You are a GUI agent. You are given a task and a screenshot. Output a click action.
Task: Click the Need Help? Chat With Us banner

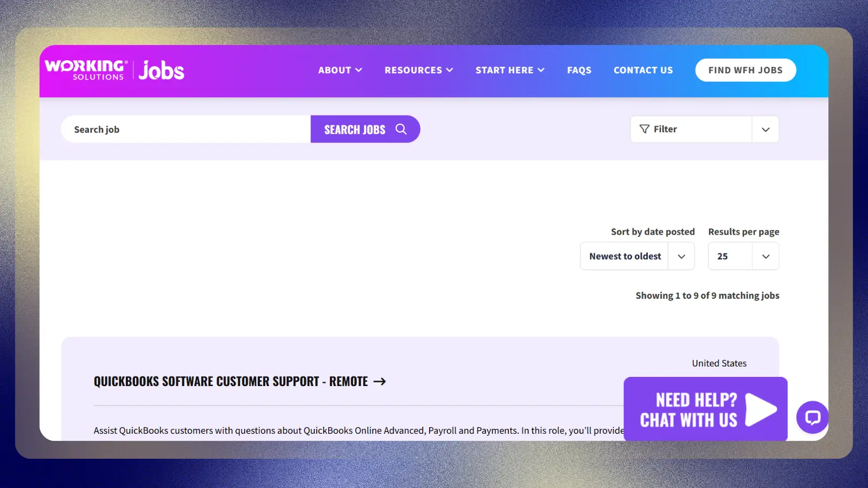(705, 409)
